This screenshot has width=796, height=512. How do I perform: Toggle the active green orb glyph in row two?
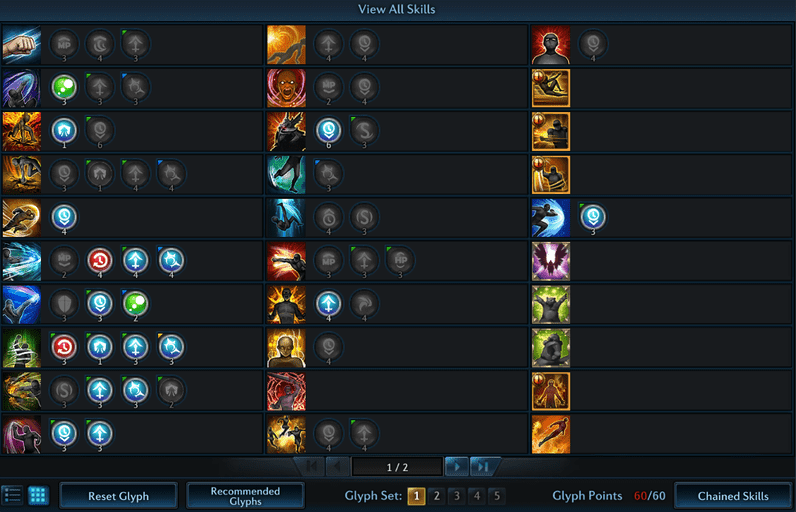64,87
